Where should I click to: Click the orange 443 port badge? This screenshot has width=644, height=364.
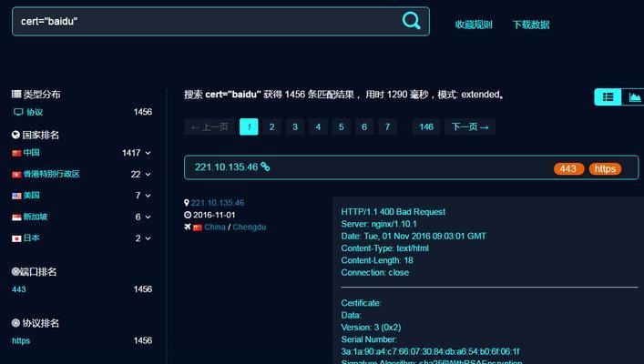click(x=568, y=168)
